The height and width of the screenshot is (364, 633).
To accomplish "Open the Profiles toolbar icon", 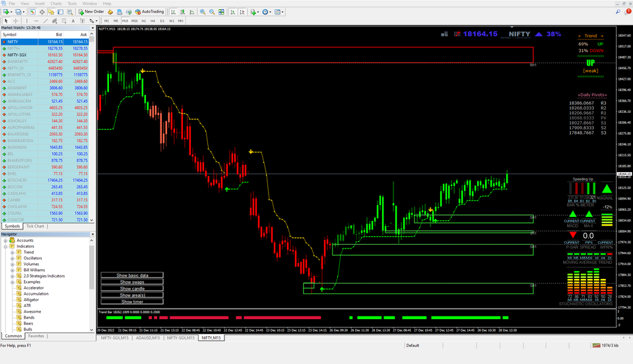I will [18, 12].
